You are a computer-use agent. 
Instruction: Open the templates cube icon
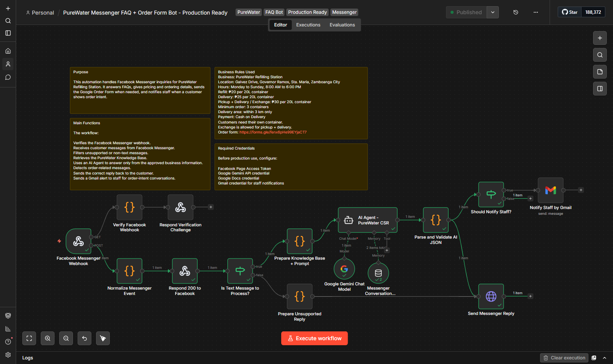(x=8, y=316)
